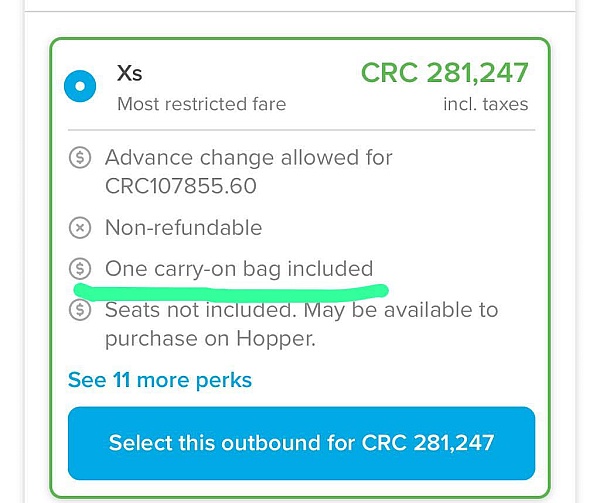Click the dollar icon beside carry-on bag

click(x=80, y=269)
